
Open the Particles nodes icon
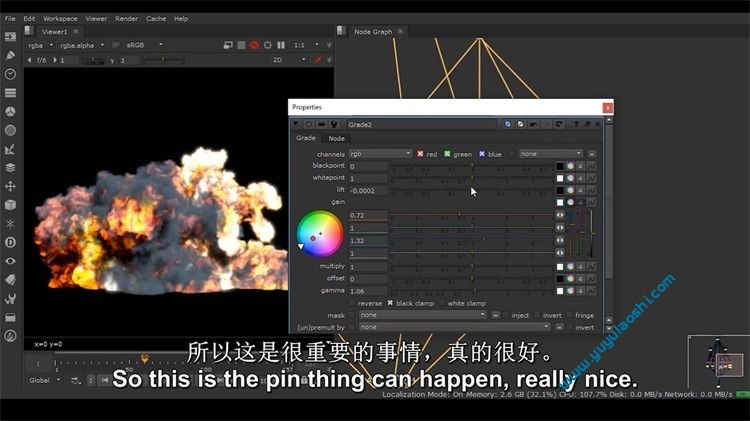pyautogui.click(x=10, y=223)
